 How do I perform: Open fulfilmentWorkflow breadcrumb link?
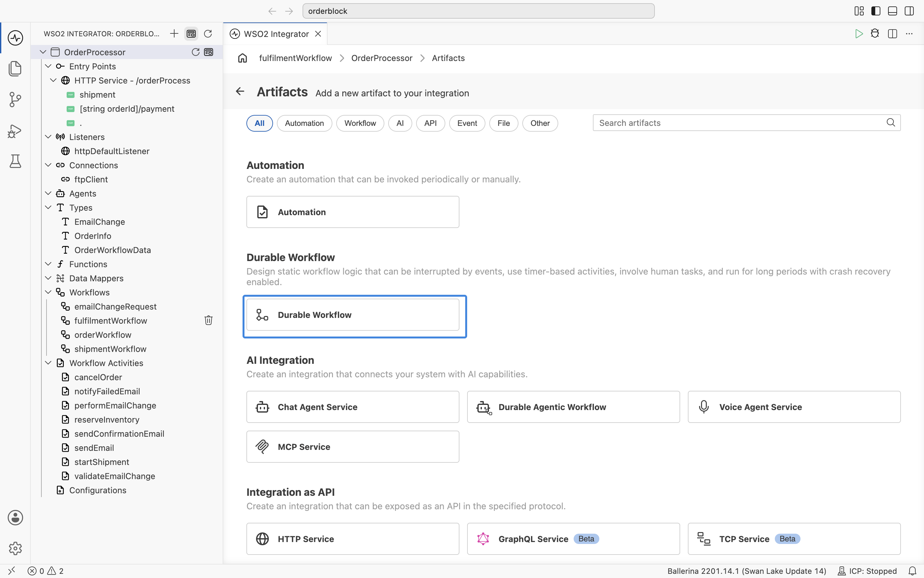pyautogui.click(x=295, y=58)
